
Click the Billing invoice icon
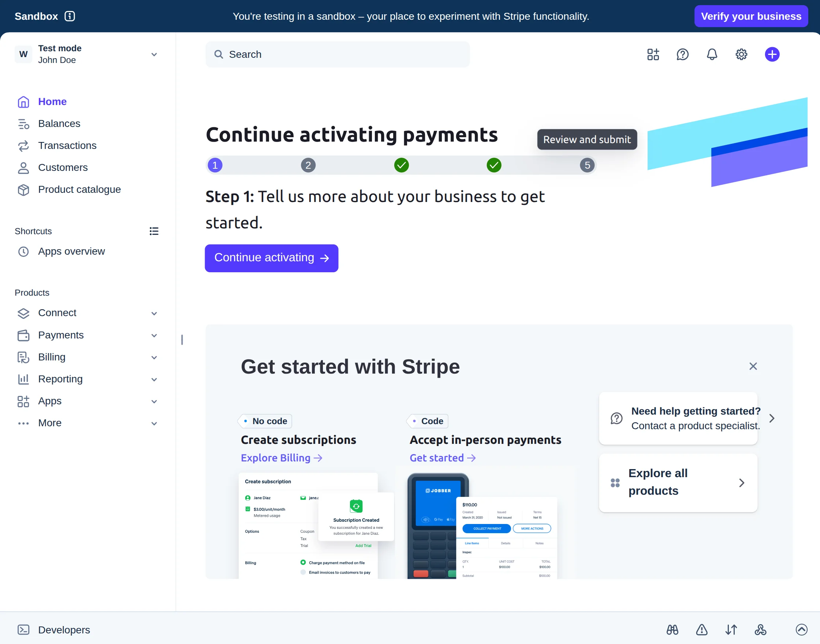23,357
